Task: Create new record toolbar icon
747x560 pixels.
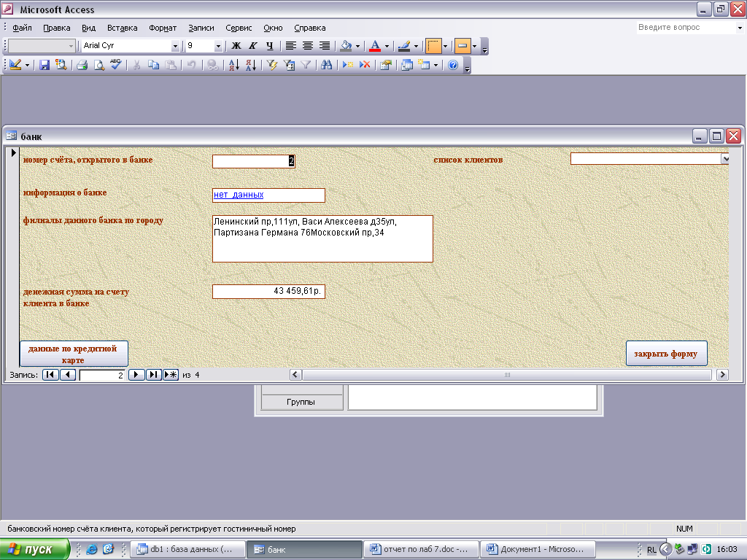Action: [348, 65]
